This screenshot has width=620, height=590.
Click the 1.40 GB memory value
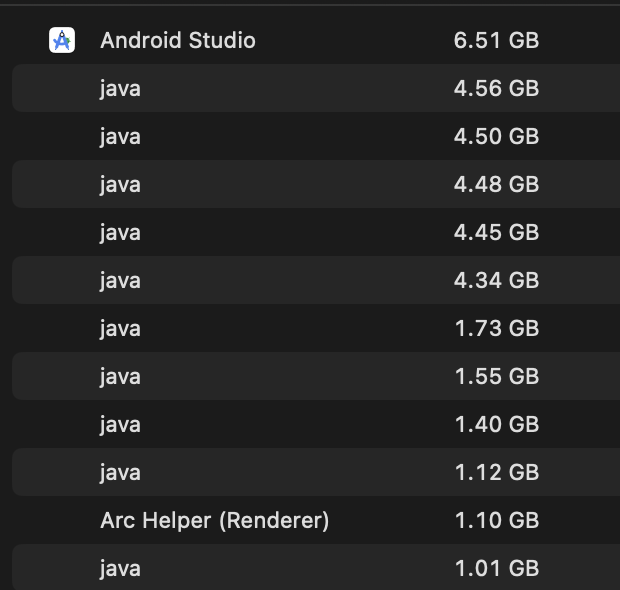coord(497,424)
